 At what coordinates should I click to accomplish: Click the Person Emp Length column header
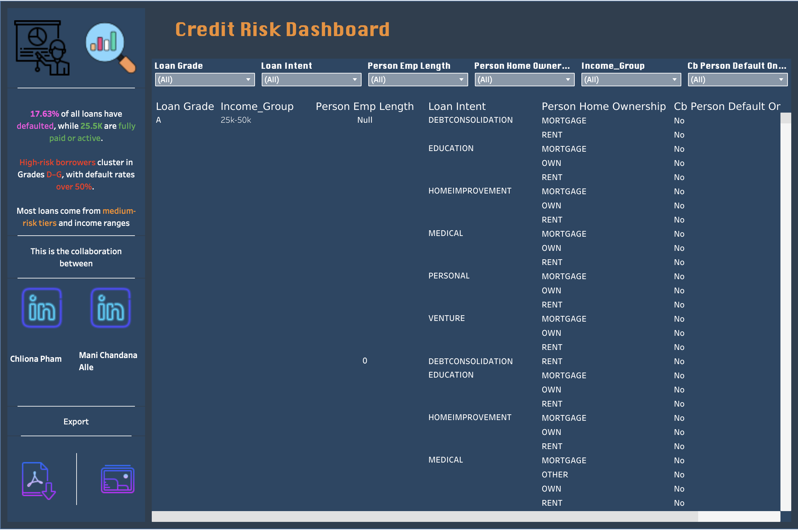coord(364,106)
